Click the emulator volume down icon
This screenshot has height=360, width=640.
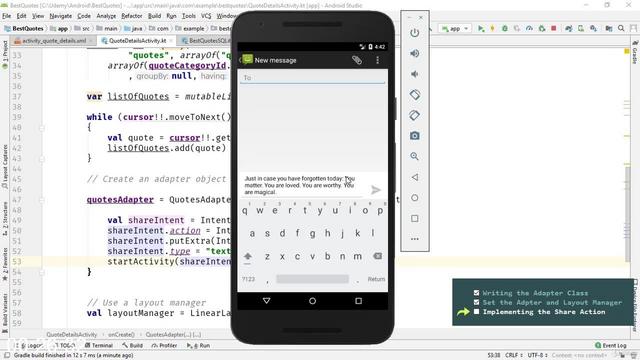click(x=414, y=74)
